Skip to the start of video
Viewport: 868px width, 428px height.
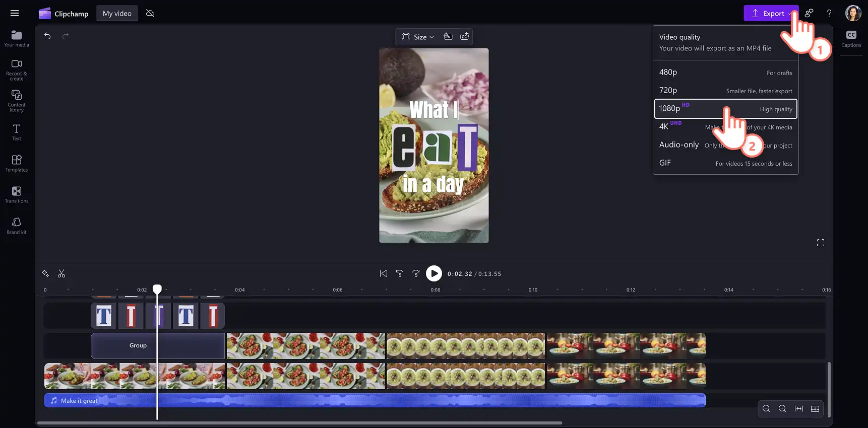[384, 273]
